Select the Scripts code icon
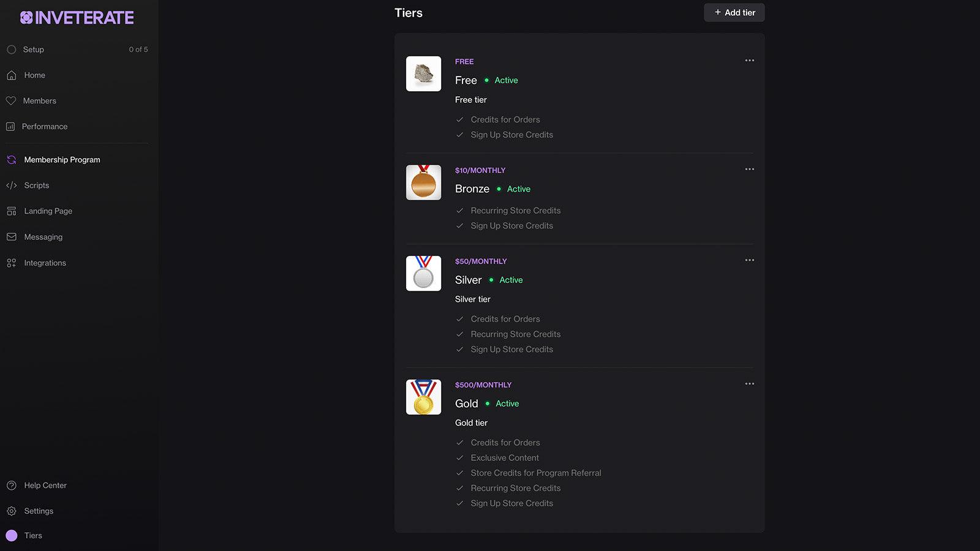The width and height of the screenshot is (980, 551). 11,185
